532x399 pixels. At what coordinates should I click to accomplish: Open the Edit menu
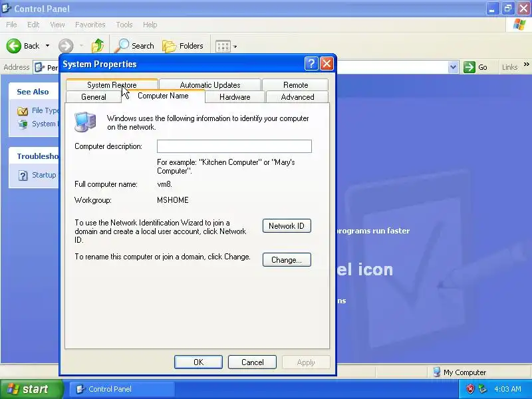pos(33,25)
